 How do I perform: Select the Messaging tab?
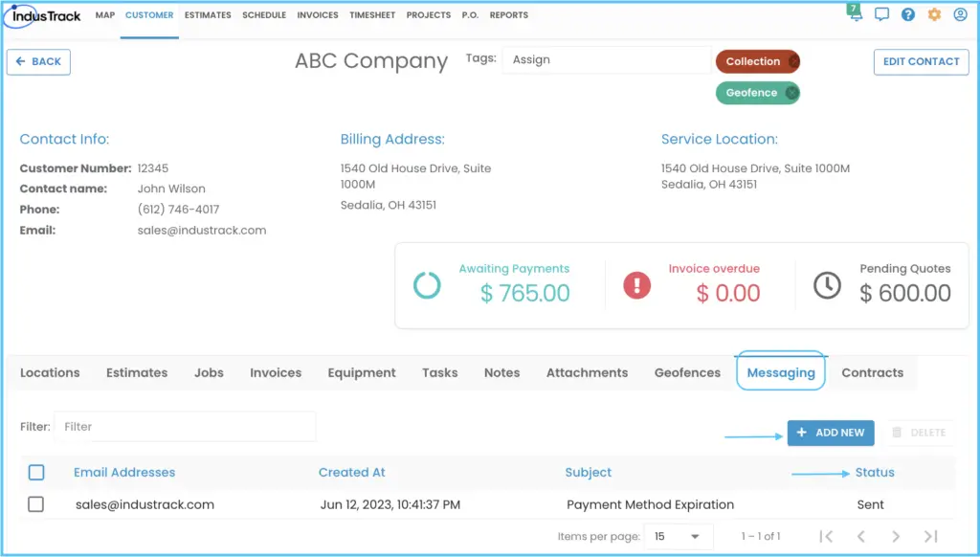click(x=781, y=372)
